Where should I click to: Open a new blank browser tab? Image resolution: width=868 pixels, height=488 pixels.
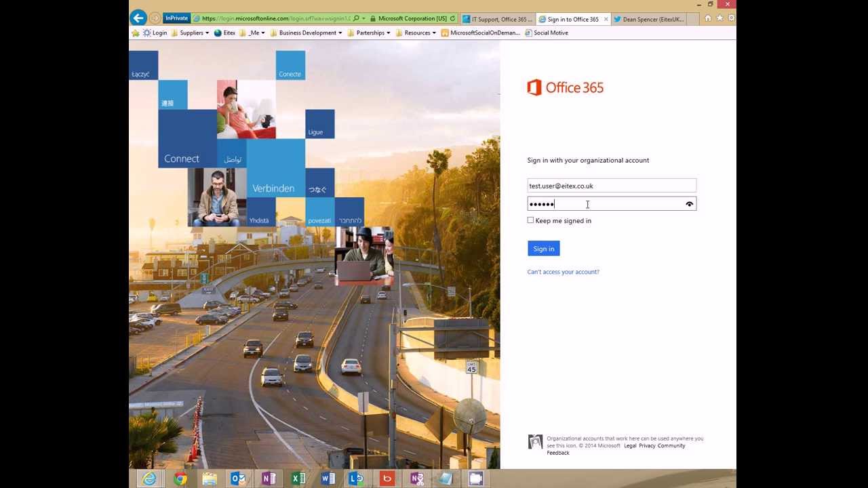coord(693,19)
